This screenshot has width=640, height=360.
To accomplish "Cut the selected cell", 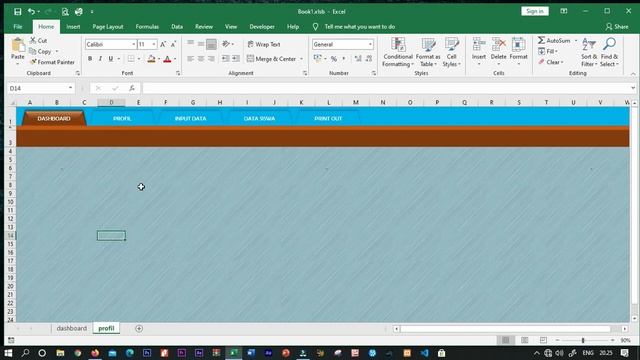I will tap(38, 40).
